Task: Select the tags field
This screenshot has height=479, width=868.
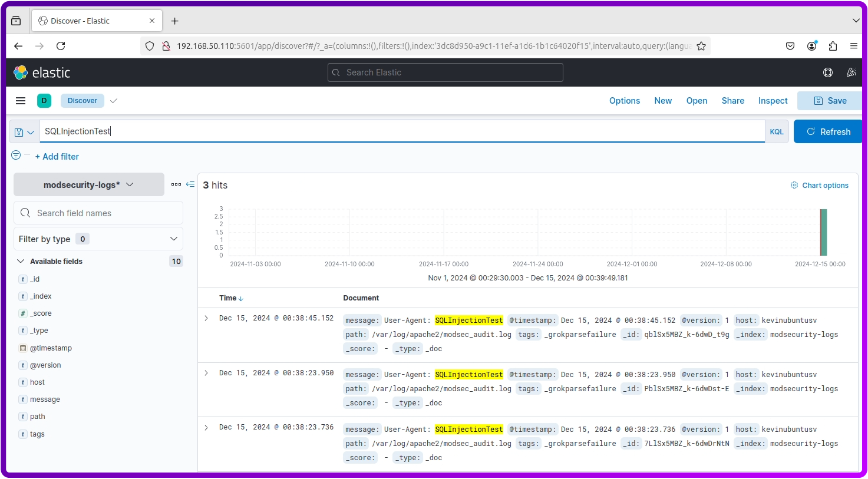Action: [x=37, y=434]
